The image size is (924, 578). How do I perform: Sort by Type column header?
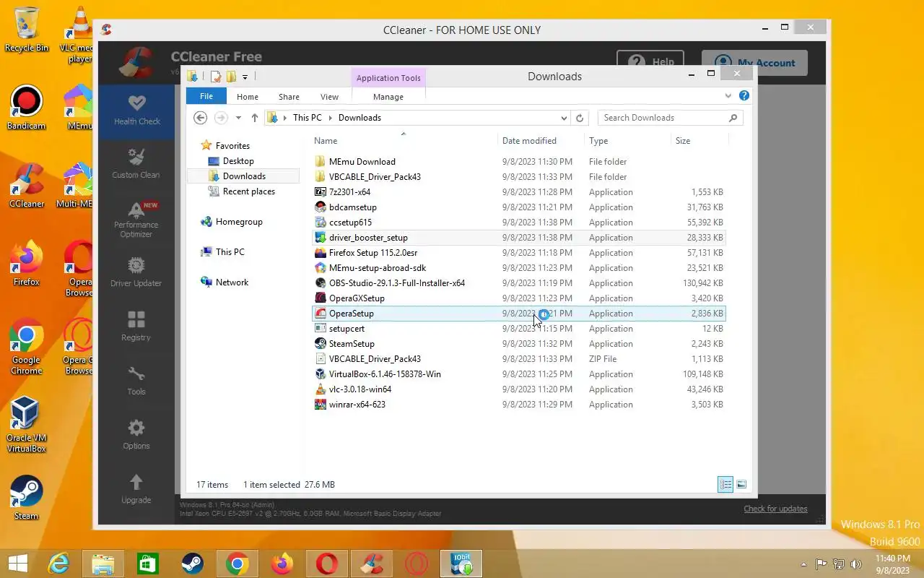pyautogui.click(x=627, y=141)
